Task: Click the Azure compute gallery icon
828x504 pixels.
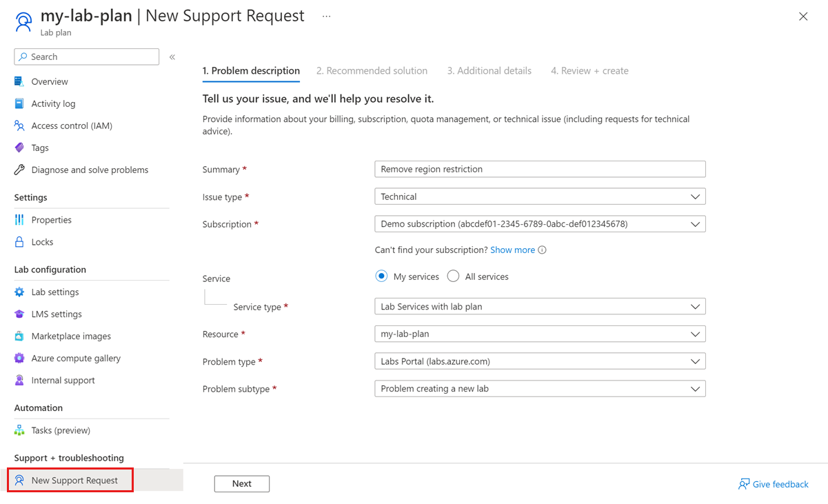Action: coord(19,359)
